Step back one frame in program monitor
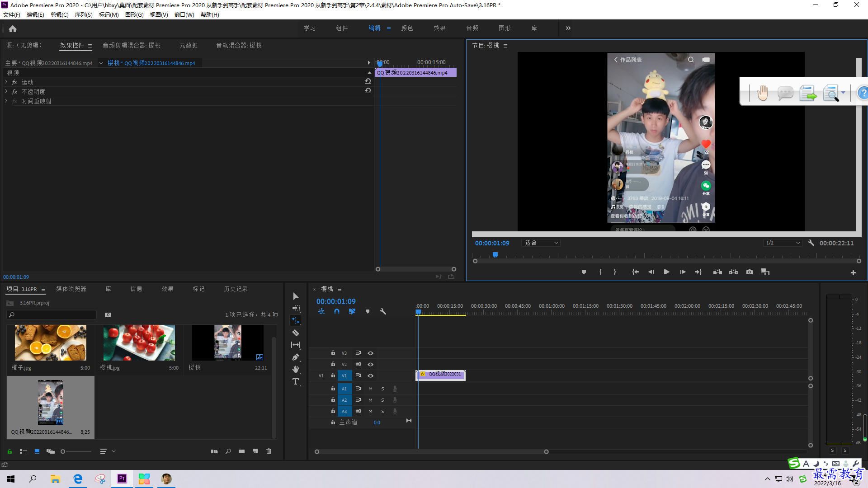 [x=651, y=272]
